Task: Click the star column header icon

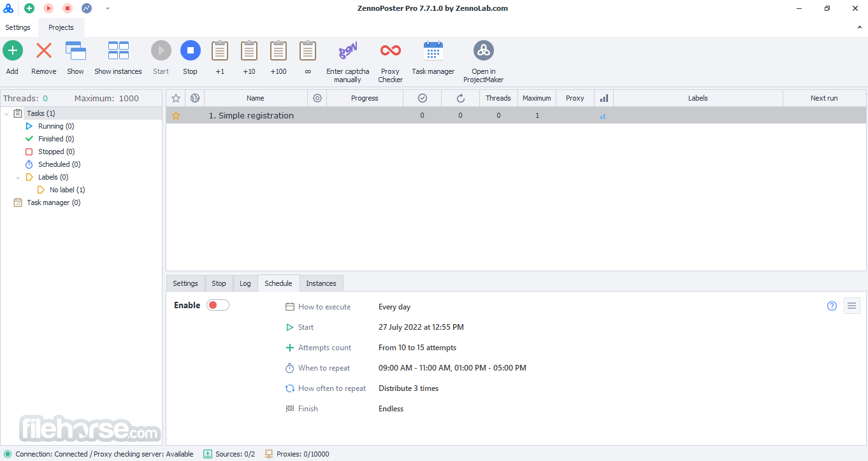Action: click(176, 98)
